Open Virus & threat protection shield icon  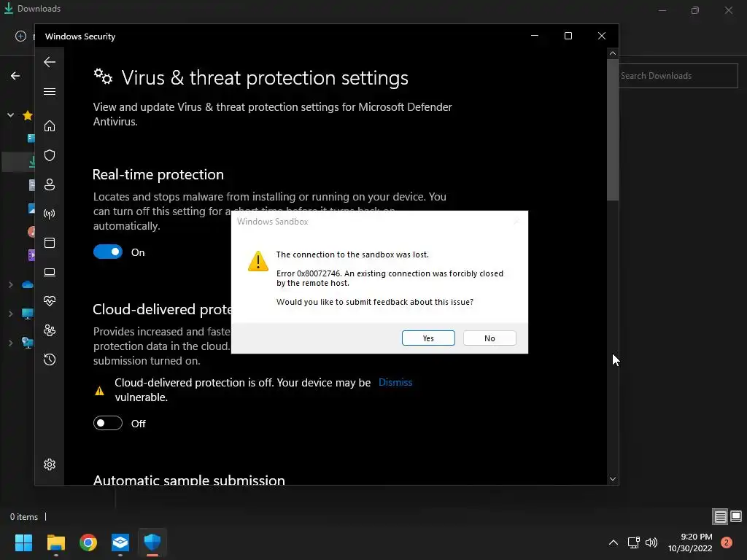pos(50,155)
